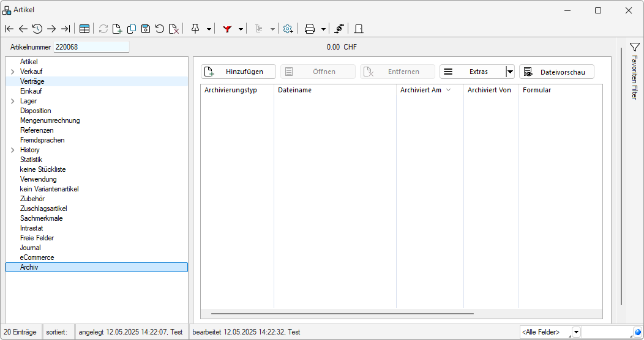Jump to the first record
The image size is (644, 340).
[9, 29]
